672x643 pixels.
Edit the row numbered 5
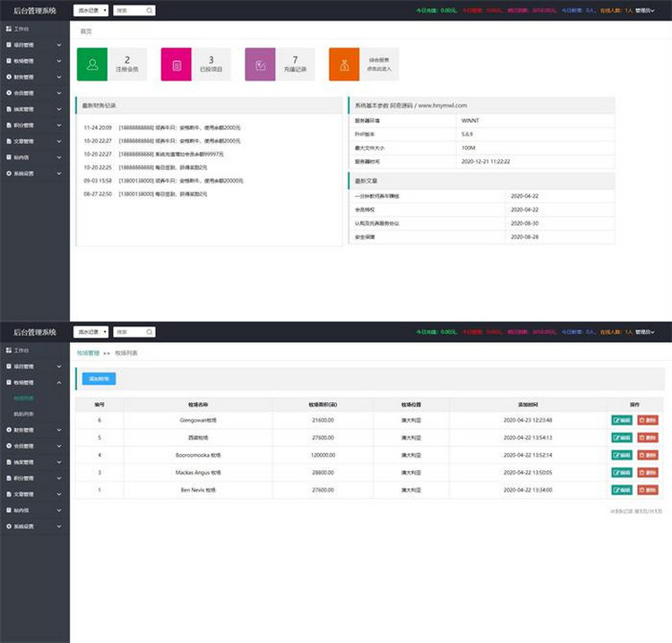(622, 437)
